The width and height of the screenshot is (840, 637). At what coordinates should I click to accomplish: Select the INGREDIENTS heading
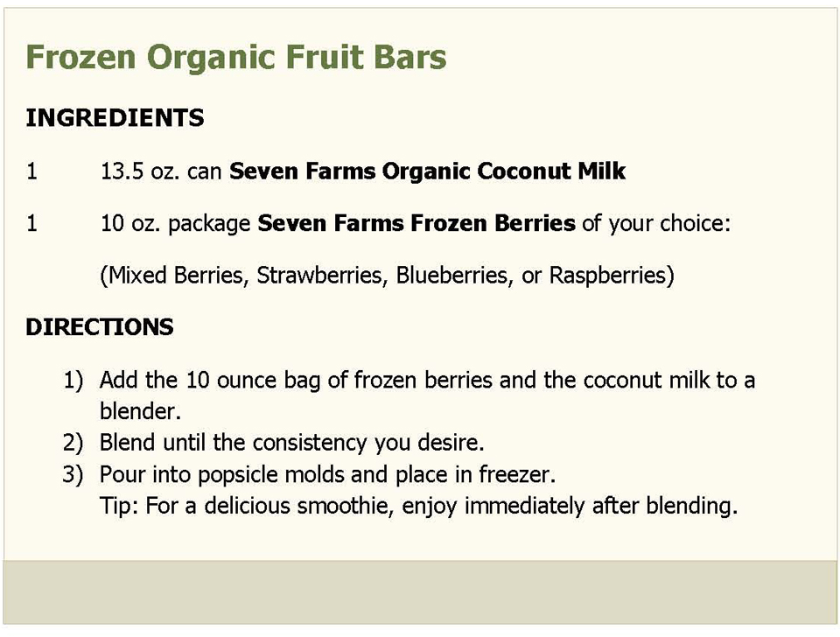[x=115, y=118]
